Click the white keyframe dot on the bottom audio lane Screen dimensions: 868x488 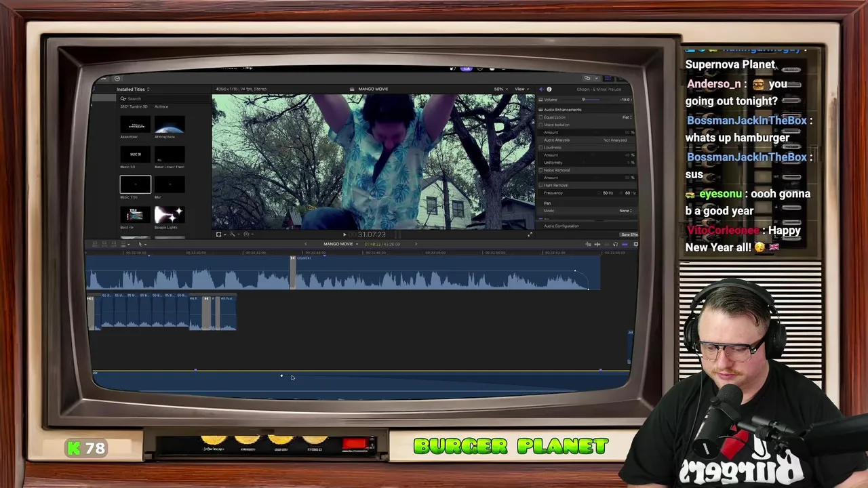tap(281, 375)
